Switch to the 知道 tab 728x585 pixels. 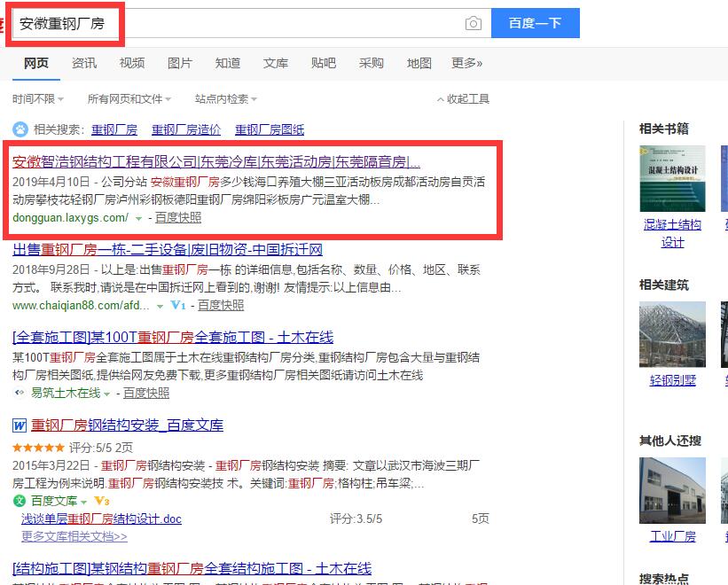pyautogui.click(x=228, y=63)
